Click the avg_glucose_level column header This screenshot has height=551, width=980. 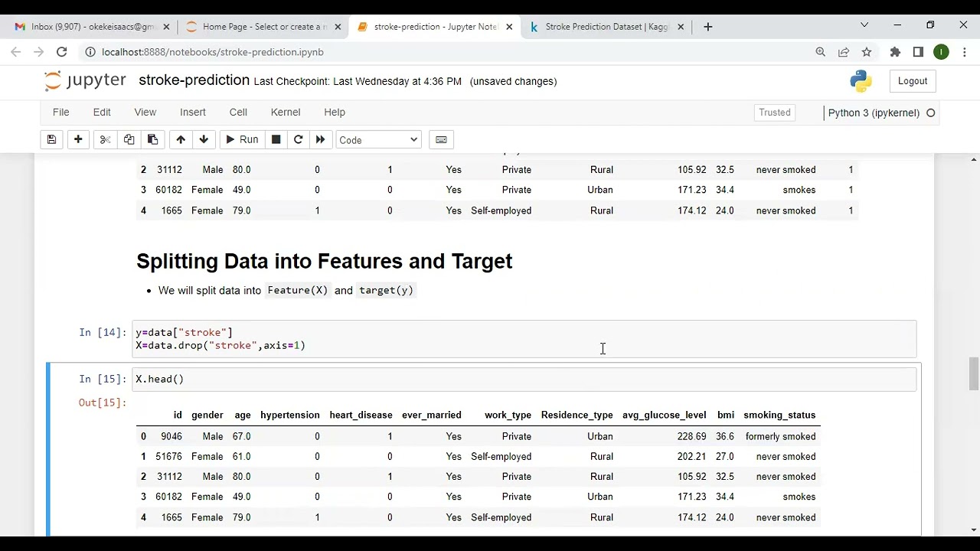point(664,415)
